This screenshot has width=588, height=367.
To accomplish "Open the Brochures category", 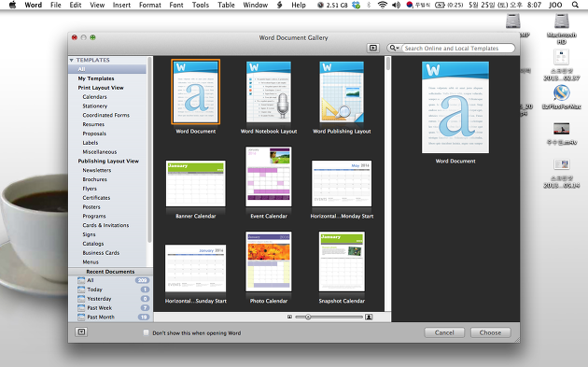I will 95,179.
